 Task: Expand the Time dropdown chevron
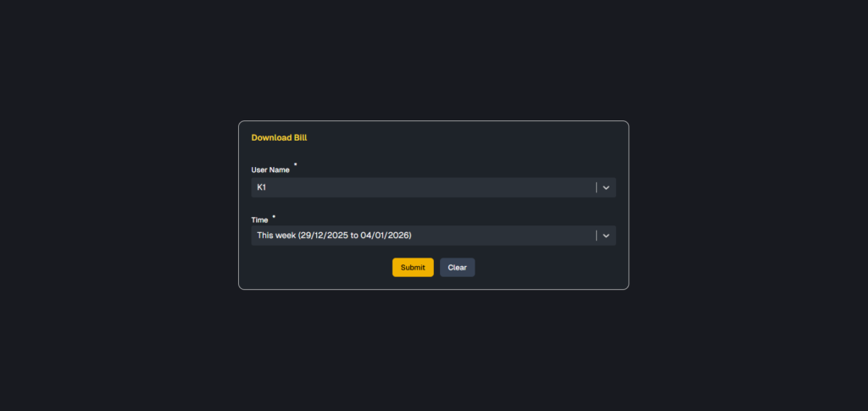pos(606,236)
